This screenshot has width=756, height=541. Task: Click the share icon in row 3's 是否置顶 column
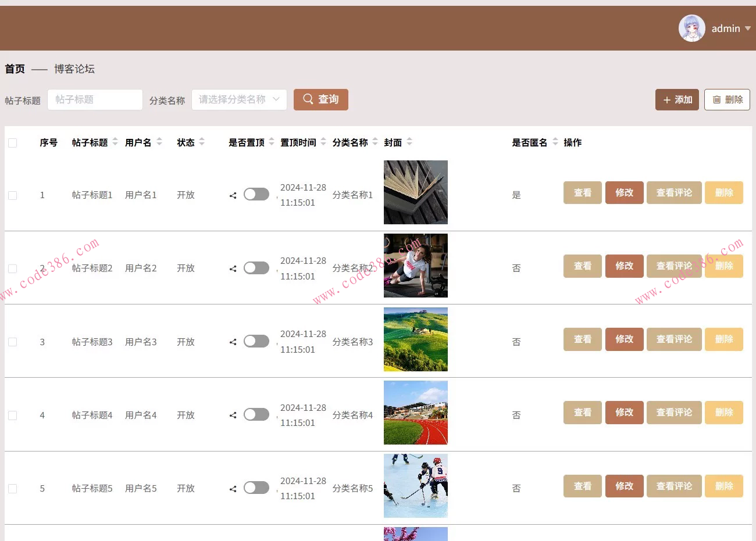click(x=232, y=342)
